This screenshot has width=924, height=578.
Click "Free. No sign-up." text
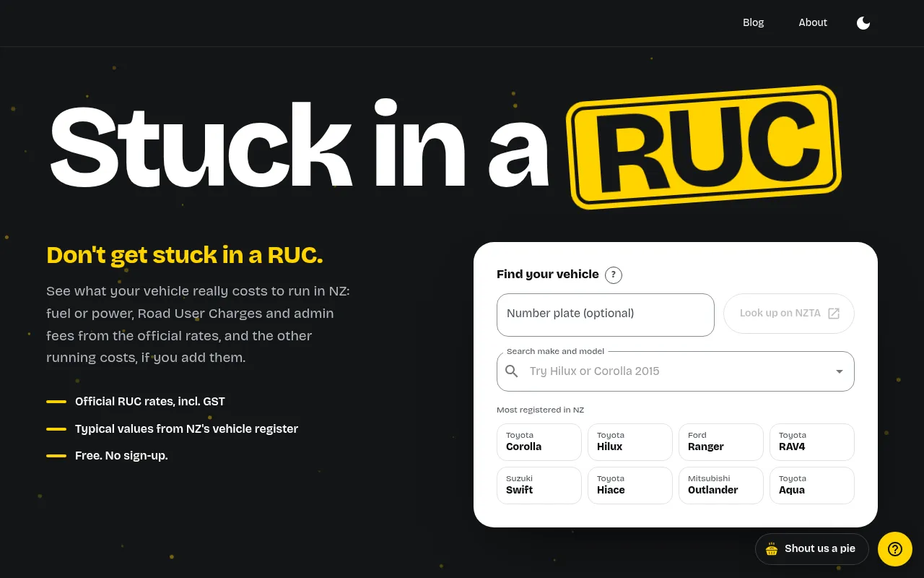tap(121, 456)
